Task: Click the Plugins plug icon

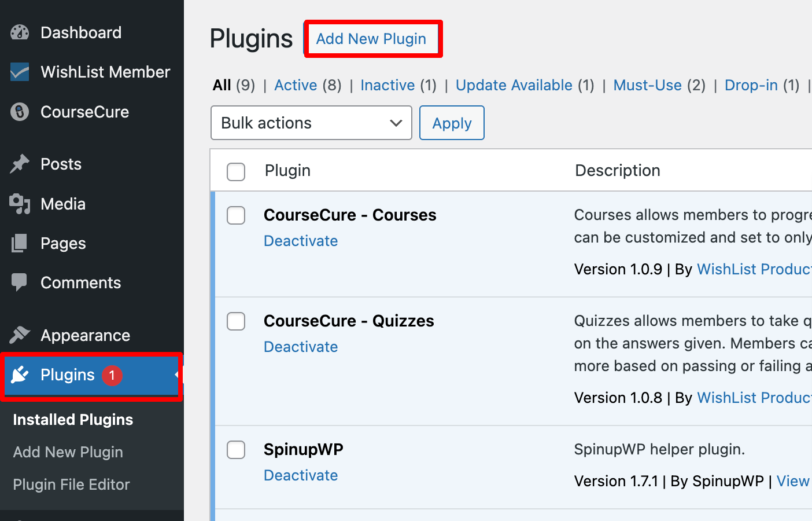Action: tap(20, 375)
